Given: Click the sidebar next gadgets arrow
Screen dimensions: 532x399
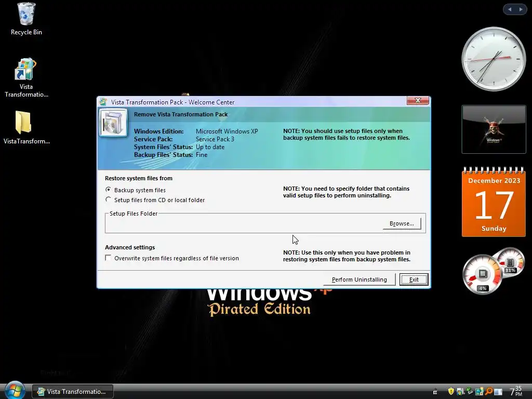Looking at the screenshot, I should pos(521,9).
